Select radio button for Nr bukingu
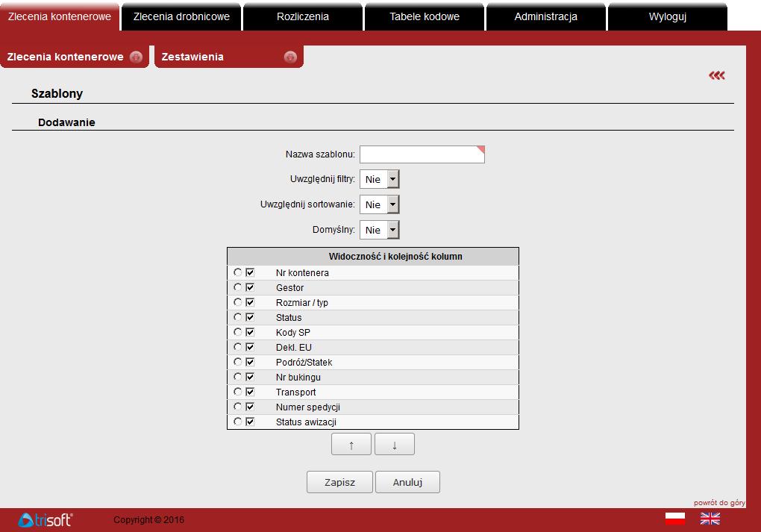Screen dimensions: 761x532 coord(237,377)
